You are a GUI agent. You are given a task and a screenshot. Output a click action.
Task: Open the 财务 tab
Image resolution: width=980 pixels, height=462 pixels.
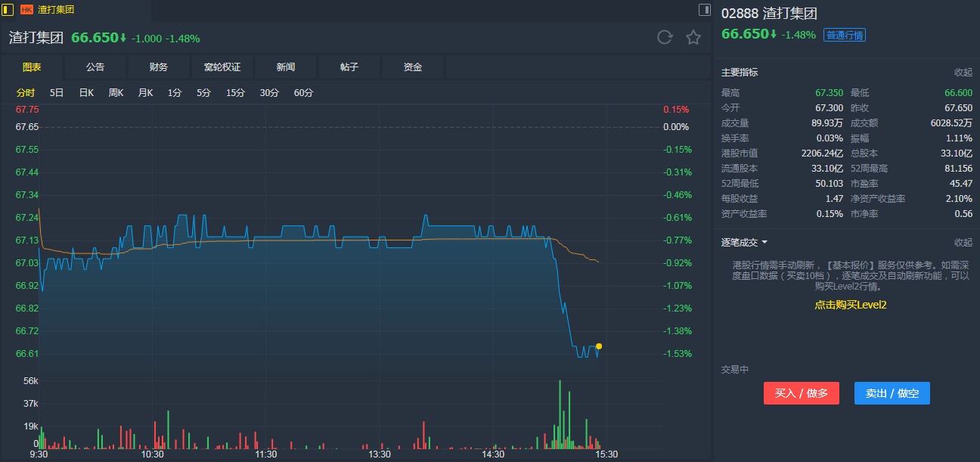click(159, 67)
